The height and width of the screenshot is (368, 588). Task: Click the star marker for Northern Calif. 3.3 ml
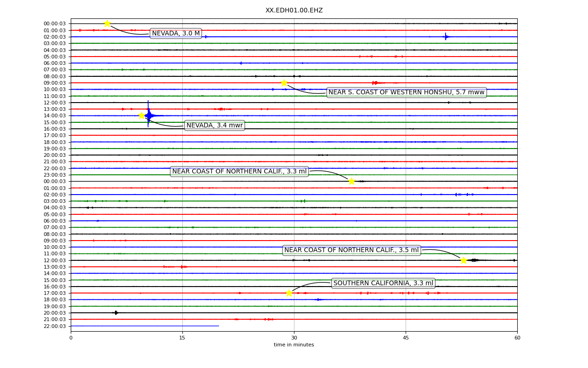[351, 181]
